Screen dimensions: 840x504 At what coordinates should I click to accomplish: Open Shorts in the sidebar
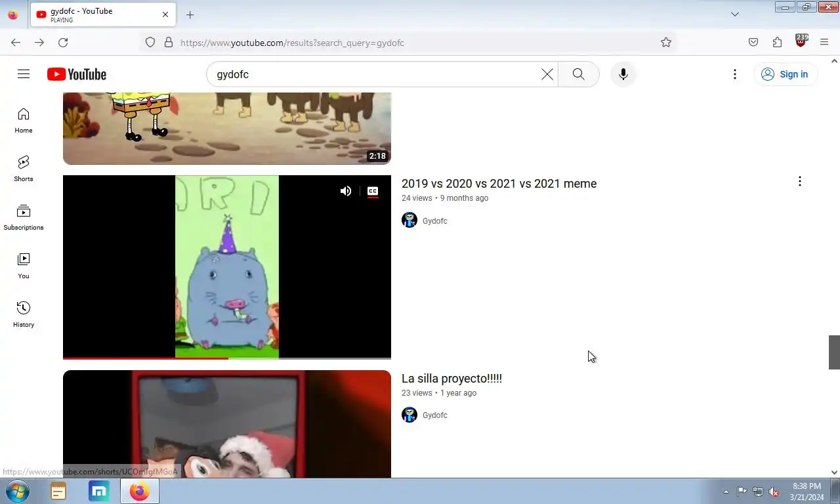tap(24, 169)
